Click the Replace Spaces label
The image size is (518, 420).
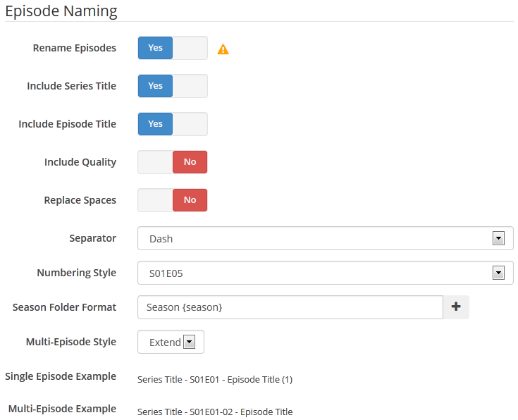pos(80,200)
